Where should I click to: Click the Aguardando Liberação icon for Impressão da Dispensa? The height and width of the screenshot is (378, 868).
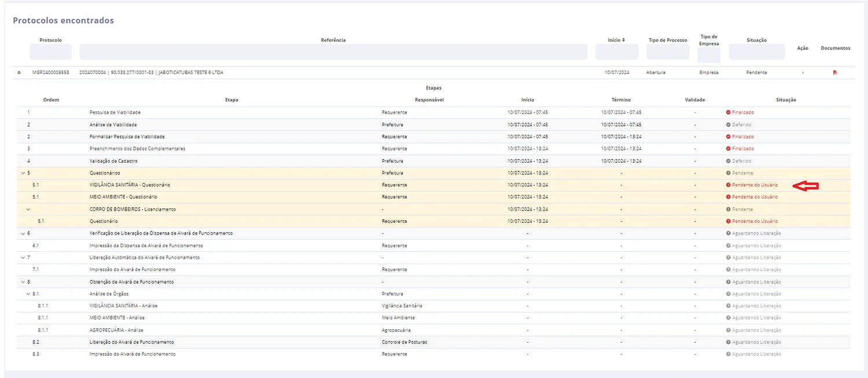[x=729, y=245]
